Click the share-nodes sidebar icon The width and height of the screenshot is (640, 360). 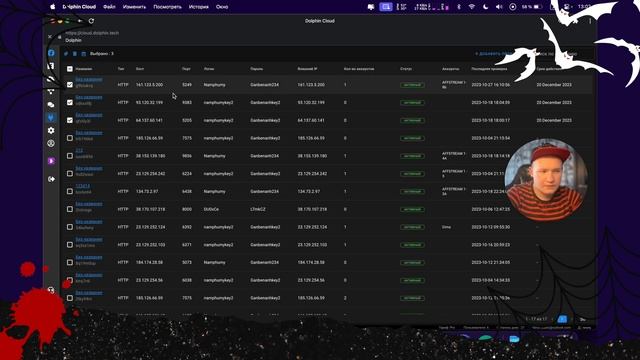point(51,92)
